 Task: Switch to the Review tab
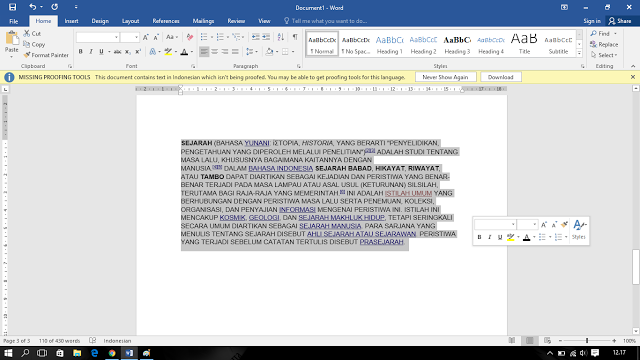(x=236, y=21)
